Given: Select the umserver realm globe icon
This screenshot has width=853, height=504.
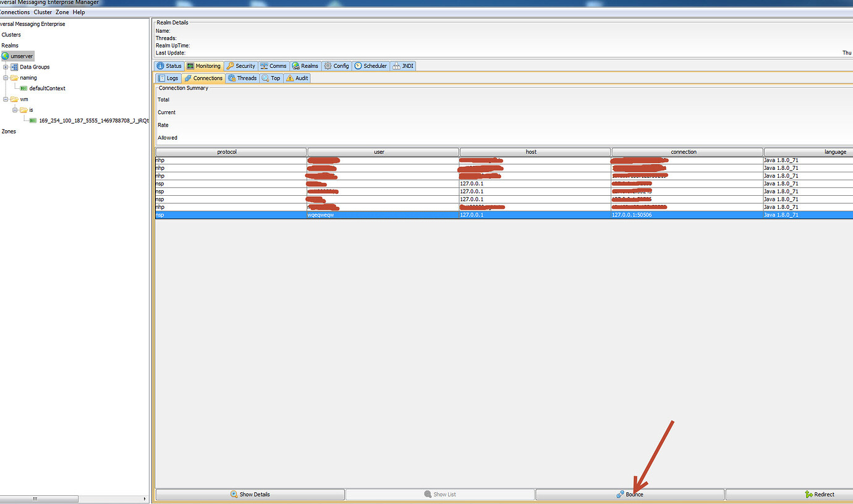Looking at the screenshot, I should tap(6, 56).
